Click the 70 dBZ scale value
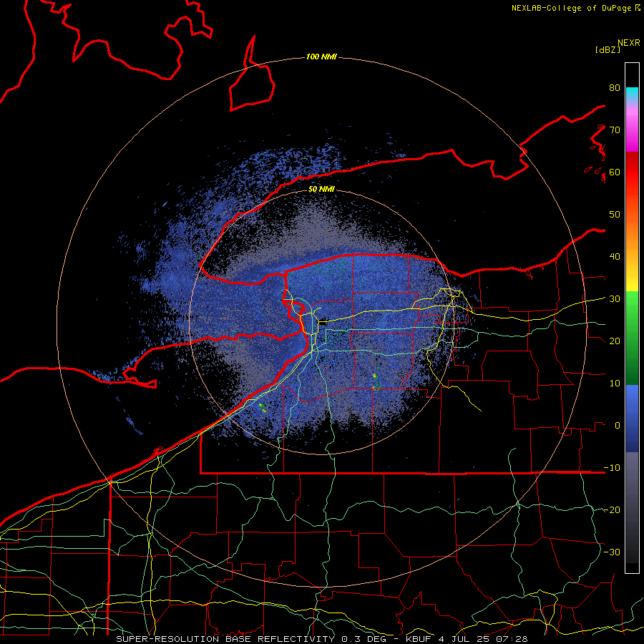The width and height of the screenshot is (644, 644). coord(615,130)
